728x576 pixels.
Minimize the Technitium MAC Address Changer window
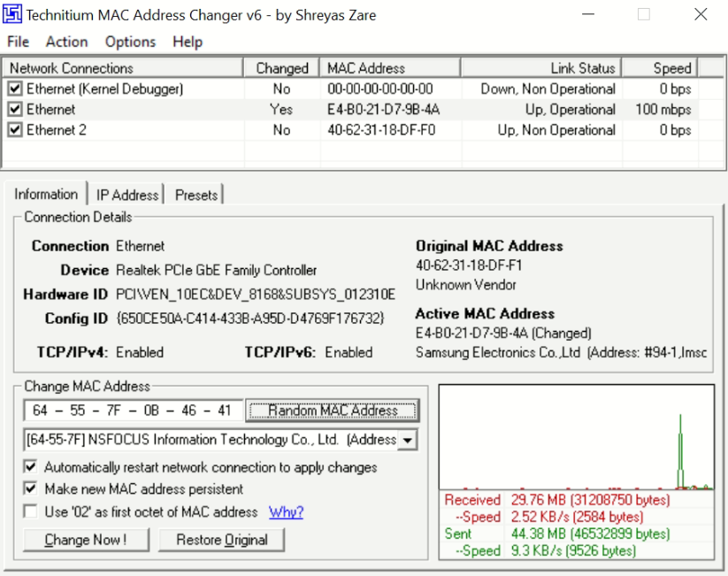tap(588, 14)
